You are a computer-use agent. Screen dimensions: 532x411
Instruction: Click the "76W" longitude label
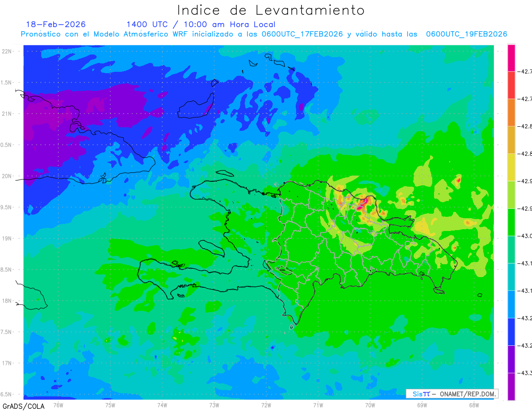(x=58, y=405)
